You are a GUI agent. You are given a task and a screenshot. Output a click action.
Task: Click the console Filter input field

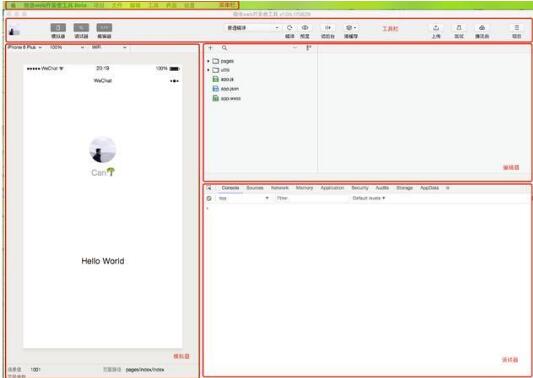311,198
